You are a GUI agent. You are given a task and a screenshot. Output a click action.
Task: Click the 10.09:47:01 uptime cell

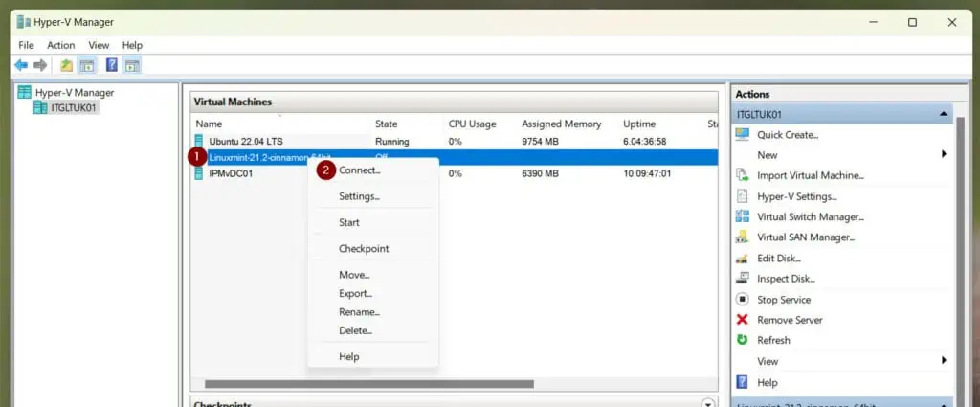click(647, 173)
